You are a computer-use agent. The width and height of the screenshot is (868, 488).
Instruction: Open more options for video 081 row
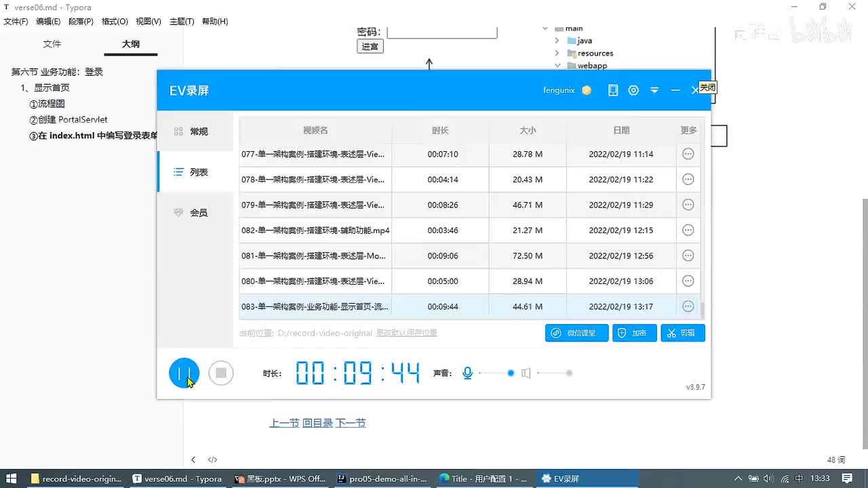[x=688, y=256]
